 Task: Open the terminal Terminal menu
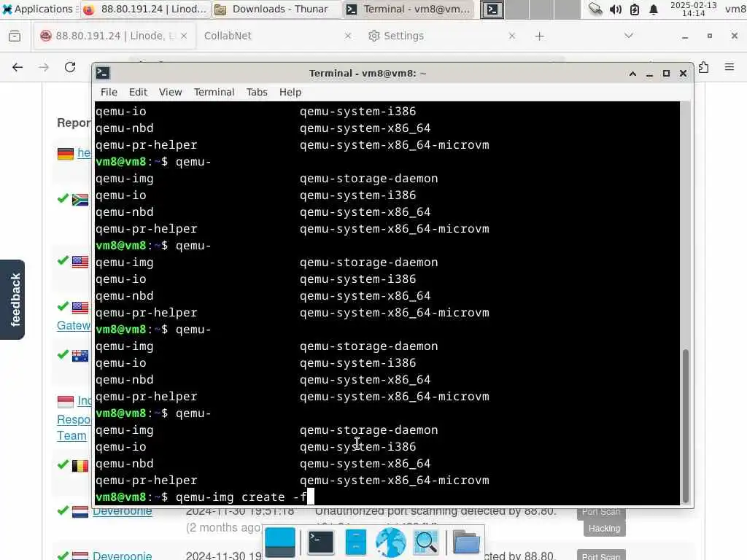214,92
